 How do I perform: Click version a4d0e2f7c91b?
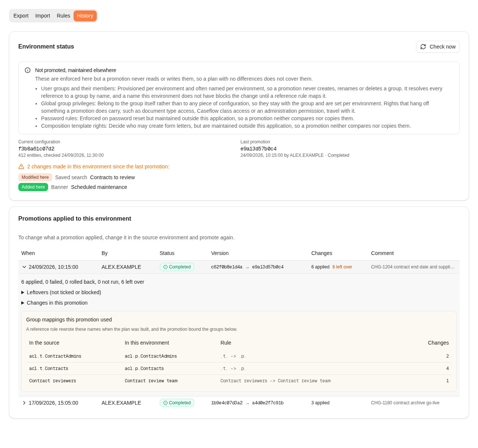coord(268,403)
